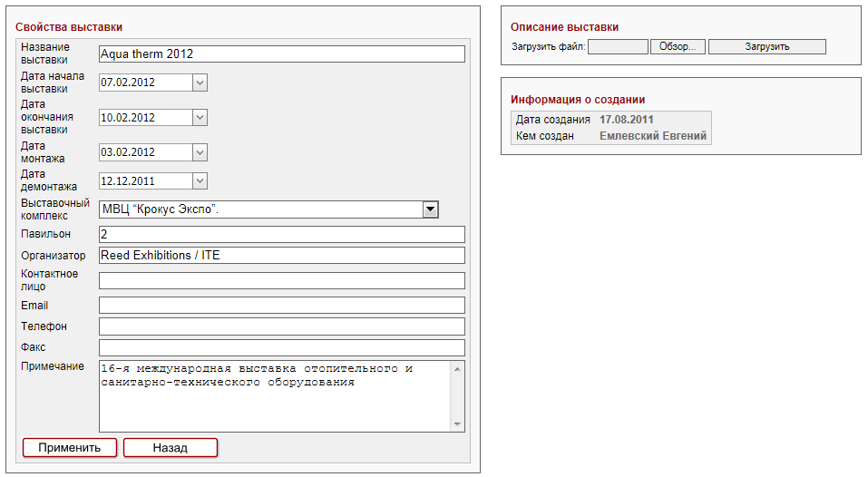Viewport: 868px width, 477px height.
Task: Click the notes scrollbar down arrow
Action: click(458, 424)
